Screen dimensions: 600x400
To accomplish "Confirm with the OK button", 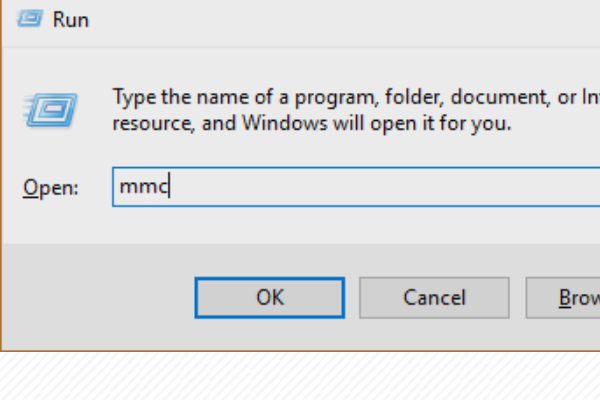I will click(x=269, y=298).
